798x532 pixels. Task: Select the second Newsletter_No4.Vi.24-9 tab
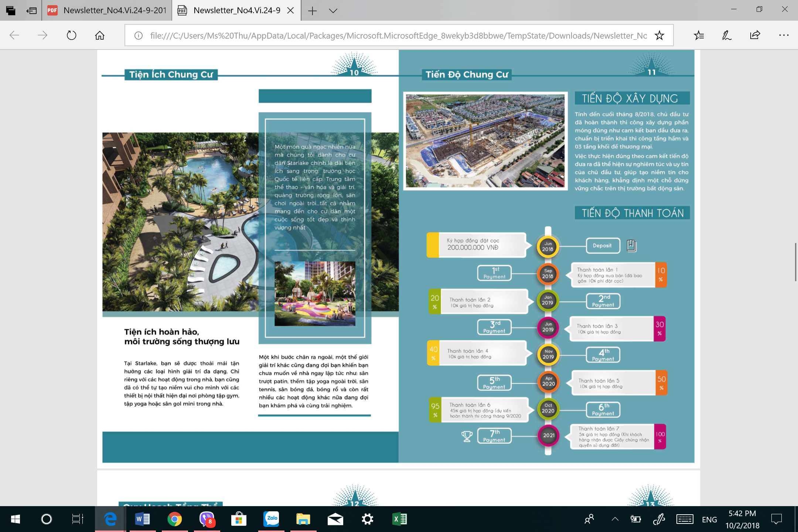click(x=236, y=10)
